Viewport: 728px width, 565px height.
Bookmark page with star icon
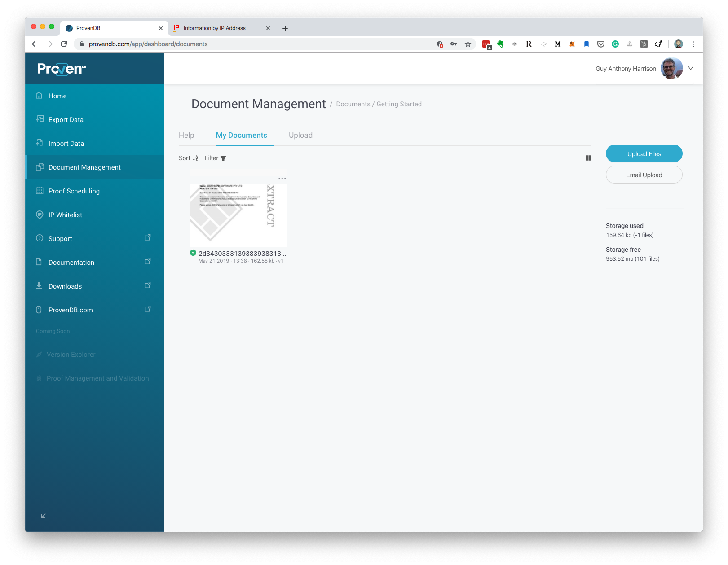468,44
